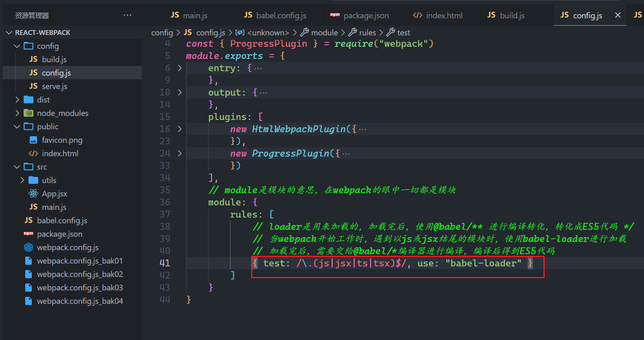Click the rules breadcrumb
The image size is (644, 340).
pos(362,33)
